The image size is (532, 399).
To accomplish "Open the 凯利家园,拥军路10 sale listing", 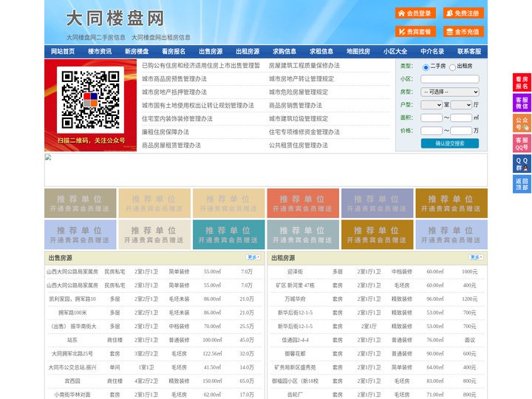I will (x=72, y=299).
